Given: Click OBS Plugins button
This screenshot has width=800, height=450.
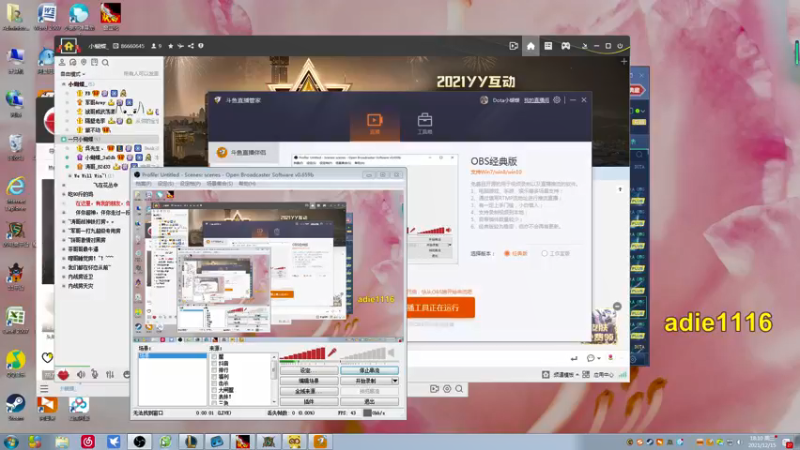Looking at the screenshot, I should (309, 402).
